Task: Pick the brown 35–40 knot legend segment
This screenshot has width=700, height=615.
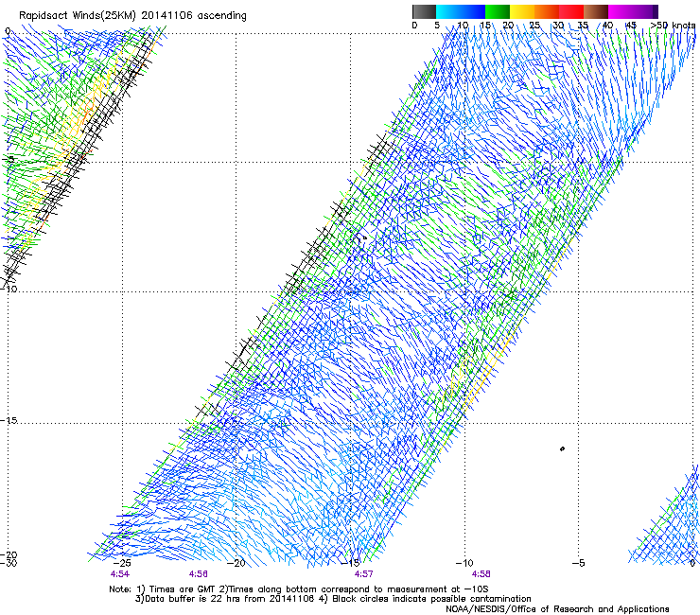Action: pos(596,11)
